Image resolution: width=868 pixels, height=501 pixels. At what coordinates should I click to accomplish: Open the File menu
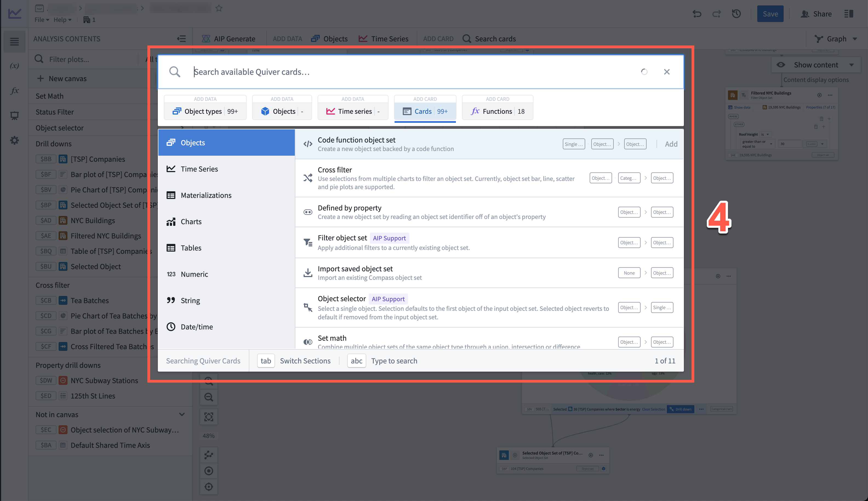point(42,20)
